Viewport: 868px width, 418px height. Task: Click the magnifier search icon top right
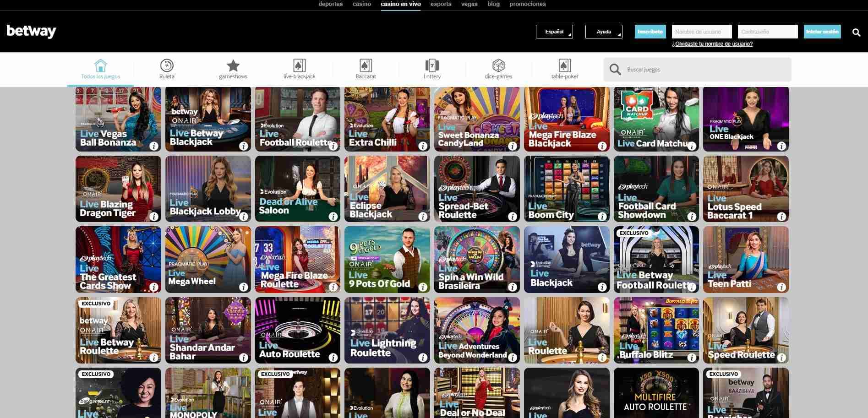tap(856, 32)
